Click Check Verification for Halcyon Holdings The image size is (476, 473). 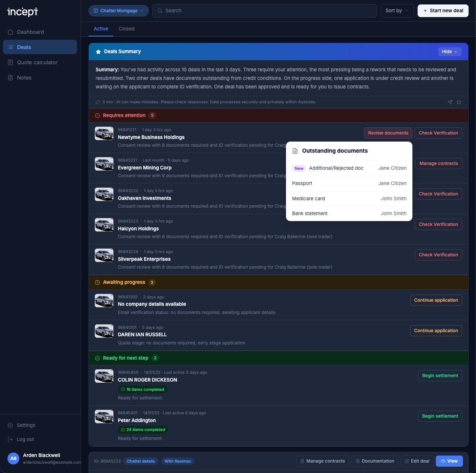[x=438, y=224]
